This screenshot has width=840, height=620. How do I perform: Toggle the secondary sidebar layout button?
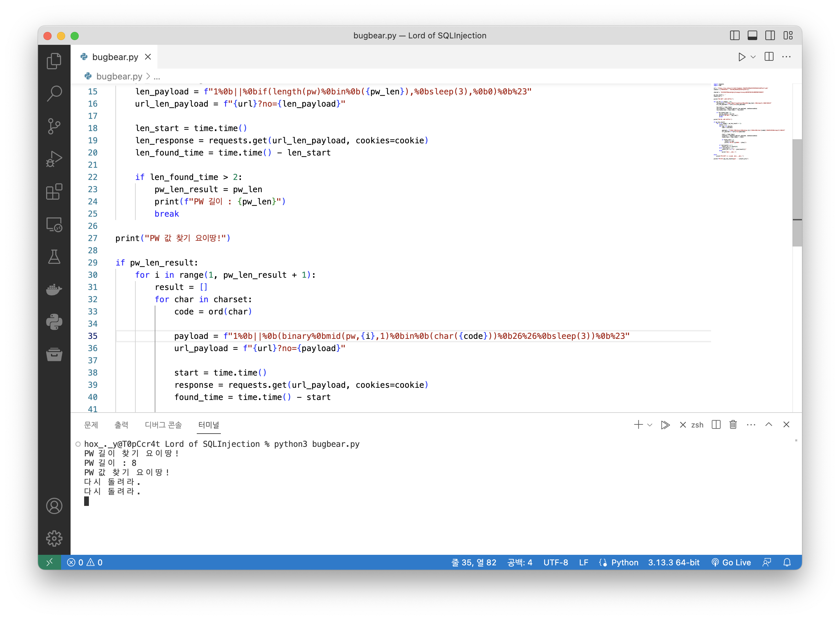(x=770, y=36)
